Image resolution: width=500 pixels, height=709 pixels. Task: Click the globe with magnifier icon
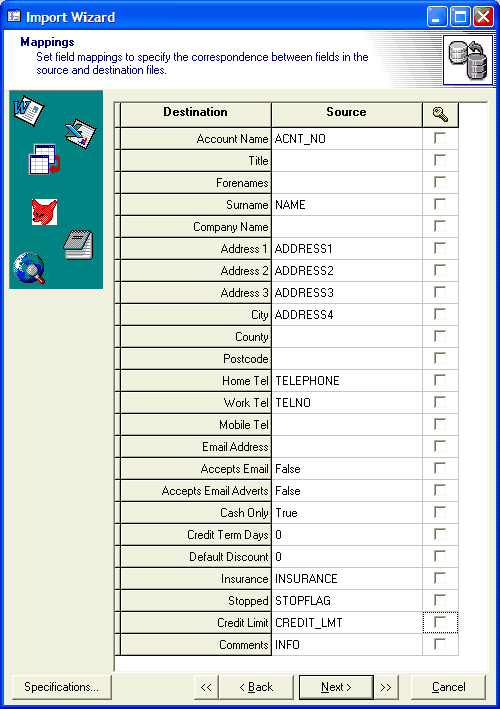[x=29, y=268]
